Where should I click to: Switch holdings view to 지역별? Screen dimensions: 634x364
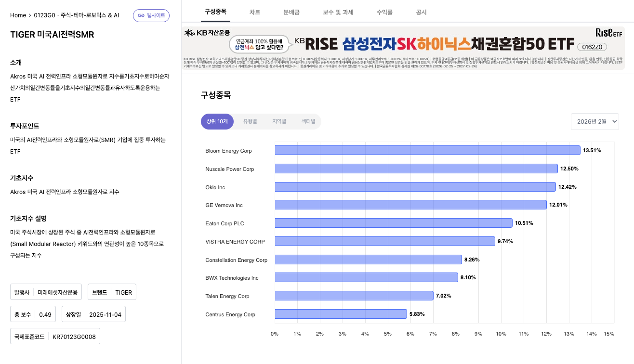point(279,121)
